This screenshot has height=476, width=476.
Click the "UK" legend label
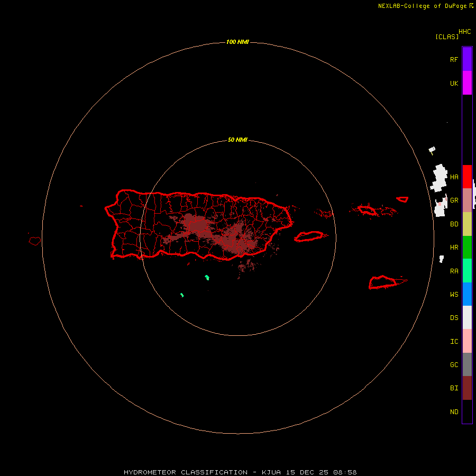tap(454, 84)
